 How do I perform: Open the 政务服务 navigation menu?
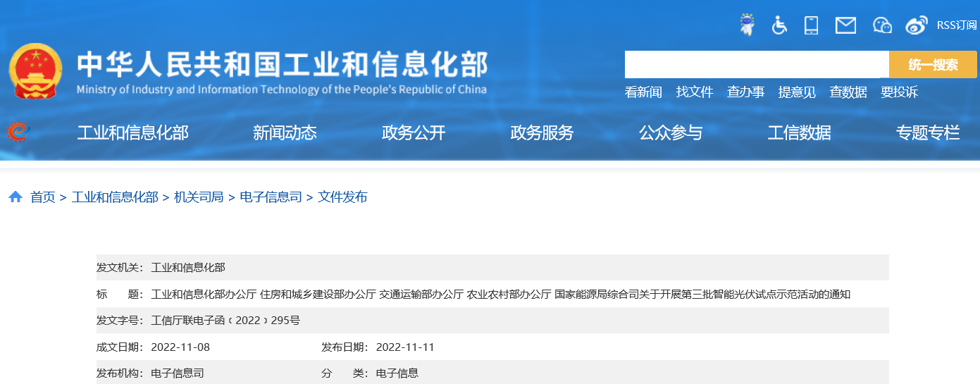pos(542,132)
